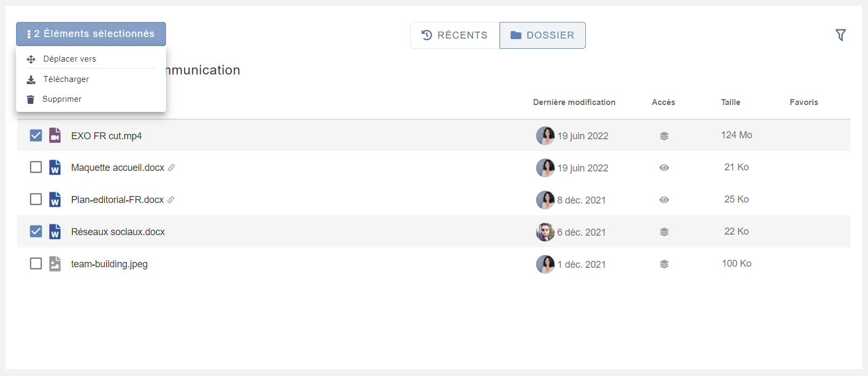Sort by the 'Dernière modification' column header
Screen dimensions: 868x376
pyautogui.click(x=574, y=102)
